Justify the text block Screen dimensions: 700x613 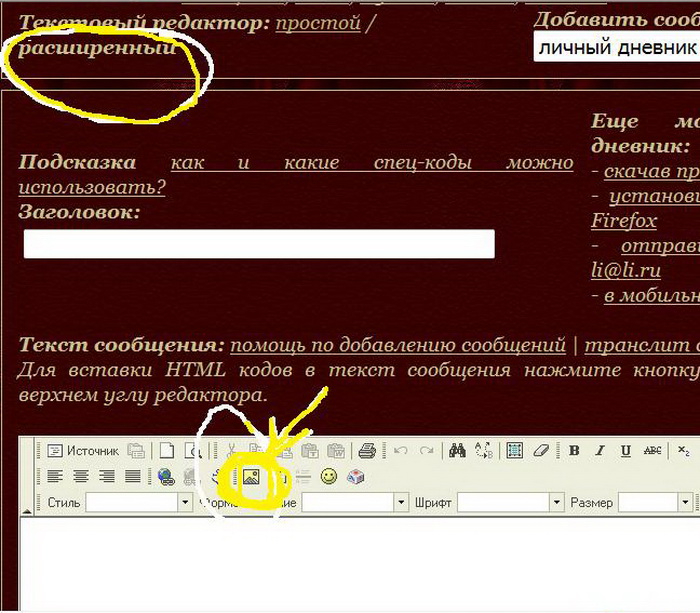133,477
